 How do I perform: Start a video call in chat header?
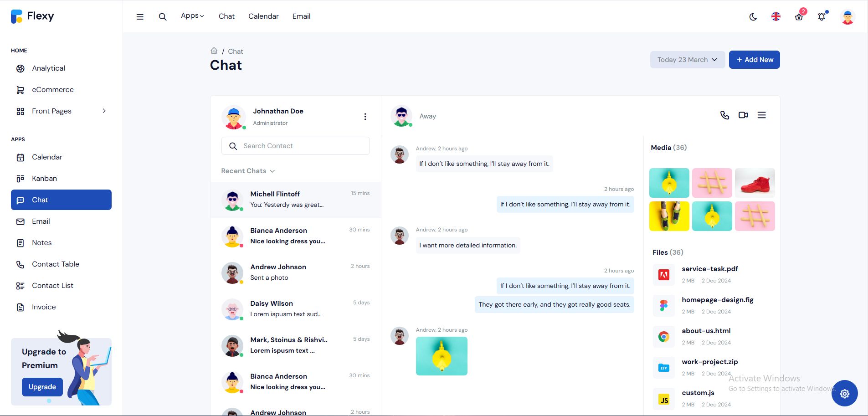click(x=743, y=115)
